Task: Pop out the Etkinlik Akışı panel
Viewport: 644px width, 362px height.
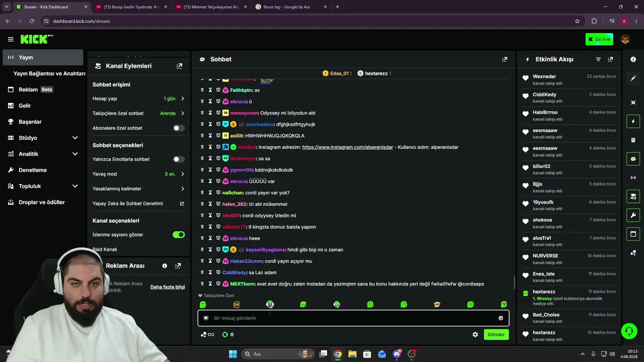Action: click(610, 59)
